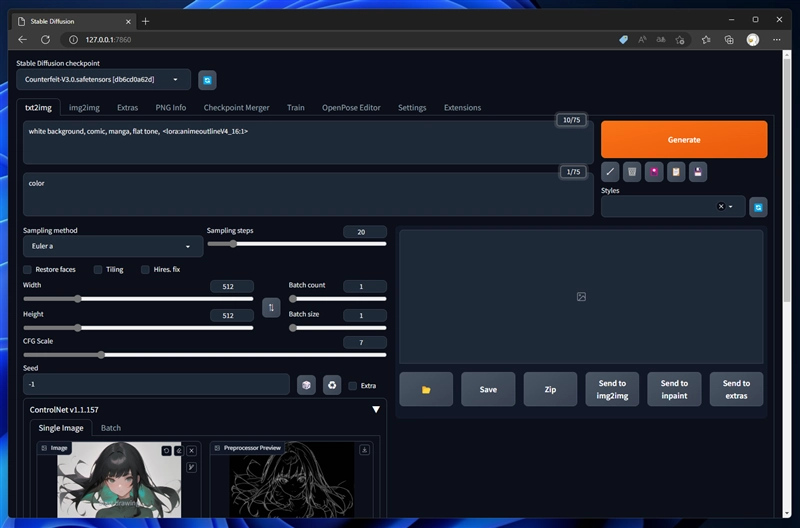Click Send to extras

pos(736,389)
